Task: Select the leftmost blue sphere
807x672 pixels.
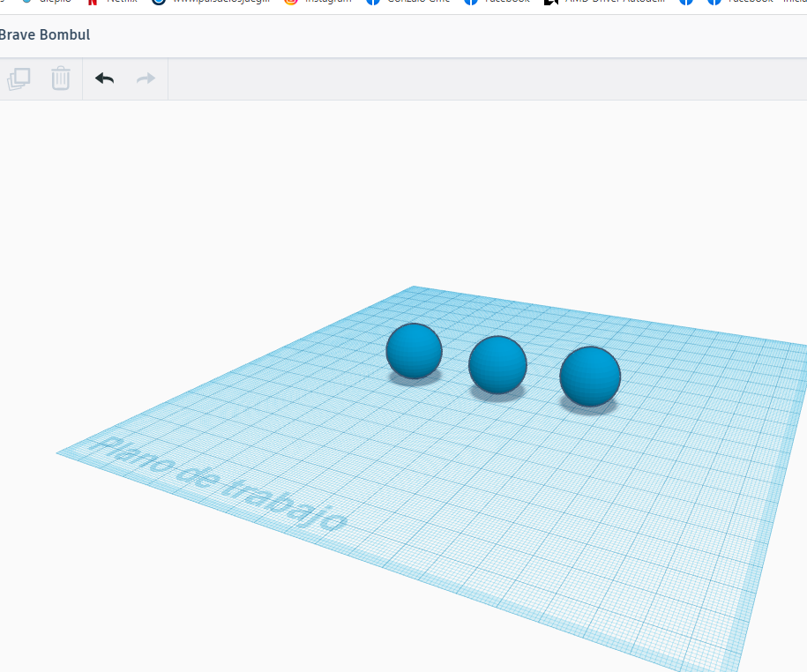Action: [414, 351]
